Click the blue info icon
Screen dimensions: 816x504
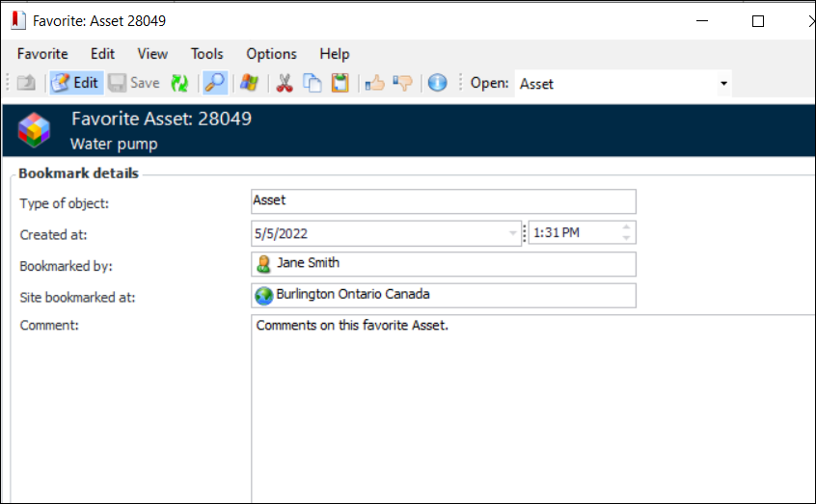(x=437, y=83)
